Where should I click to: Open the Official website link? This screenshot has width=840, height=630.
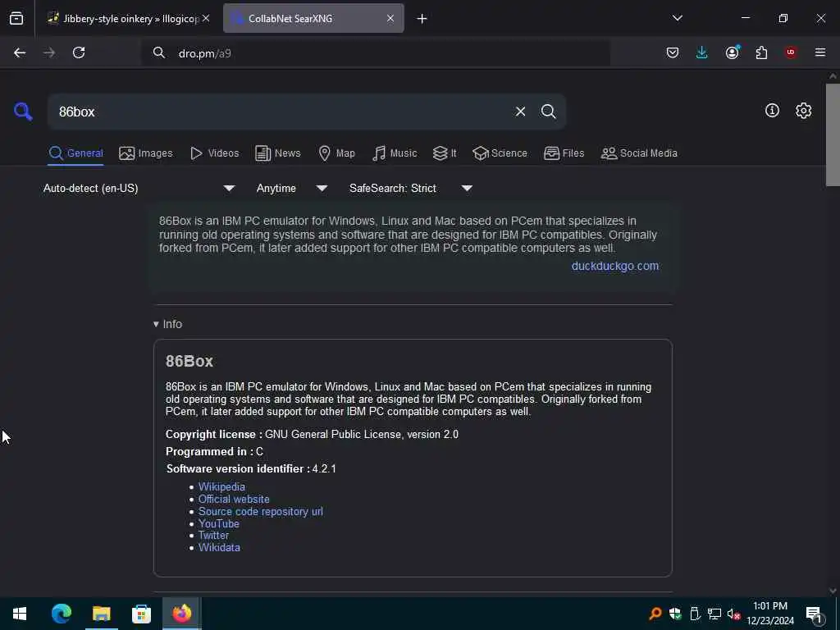coord(234,500)
